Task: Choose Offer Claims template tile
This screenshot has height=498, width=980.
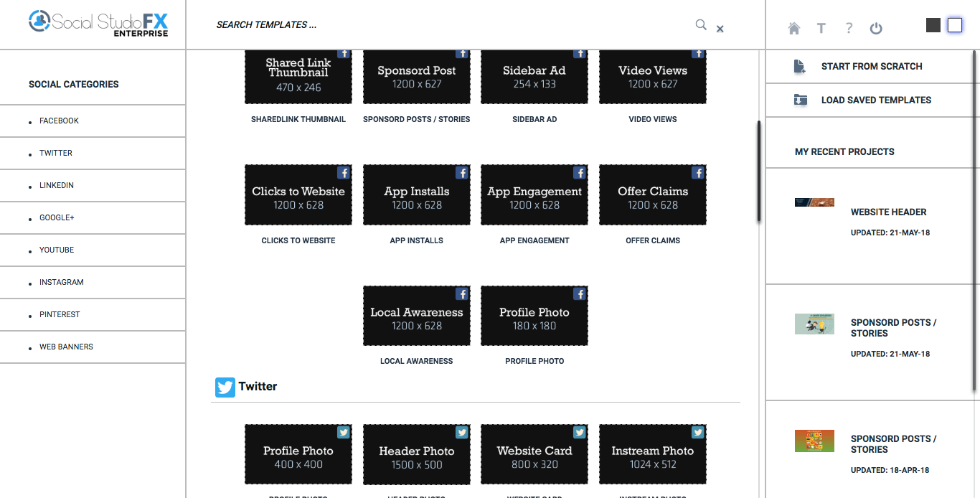Action: coord(653,194)
